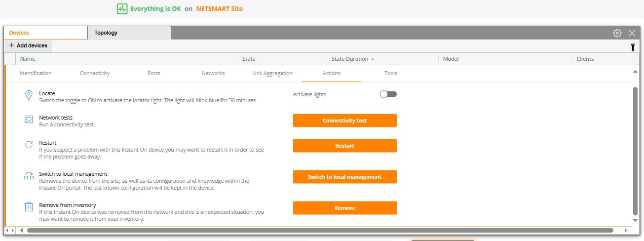Click the NETSMART Site link
This screenshot has width=644, height=241.
point(219,8)
